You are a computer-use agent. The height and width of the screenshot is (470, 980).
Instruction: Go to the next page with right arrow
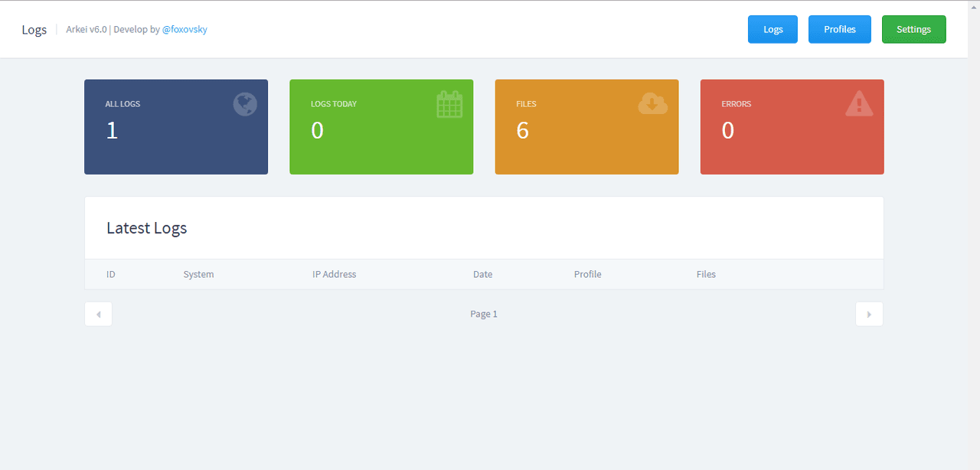pyautogui.click(x=869, y=314)
